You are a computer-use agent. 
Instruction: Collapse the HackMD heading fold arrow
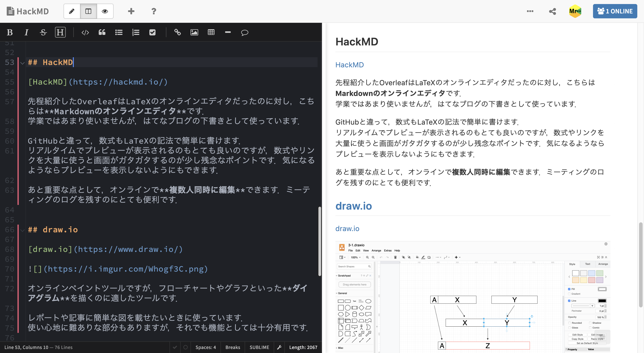(23, 63)
